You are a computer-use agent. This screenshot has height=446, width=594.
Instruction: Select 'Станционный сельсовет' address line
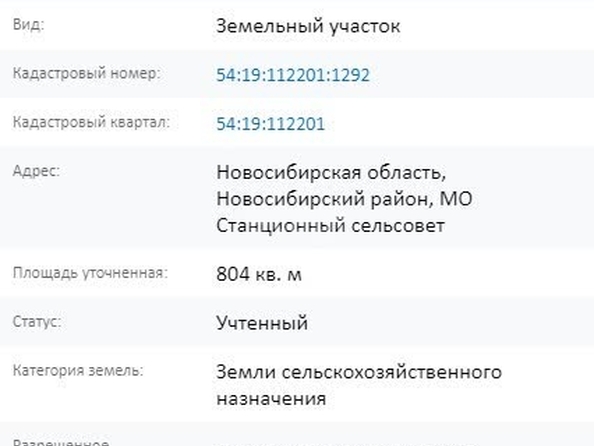coord(330,225)
